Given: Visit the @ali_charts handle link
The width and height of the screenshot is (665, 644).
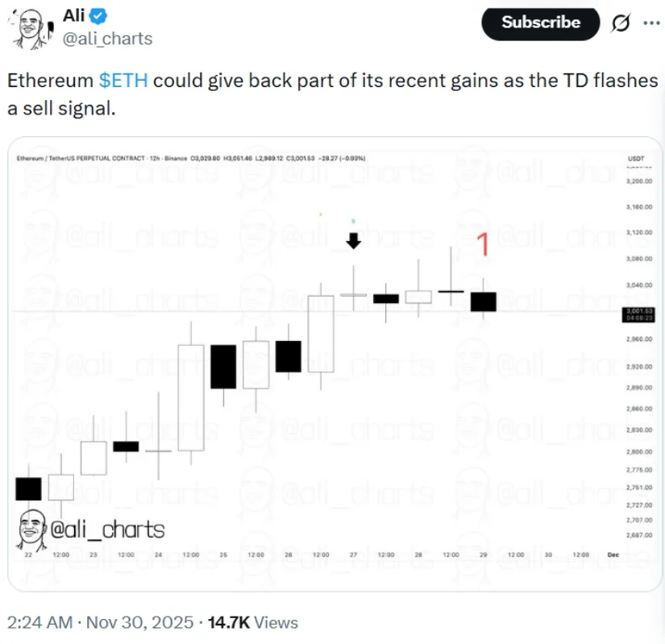Looking at the screenshot, I should 107,39.
